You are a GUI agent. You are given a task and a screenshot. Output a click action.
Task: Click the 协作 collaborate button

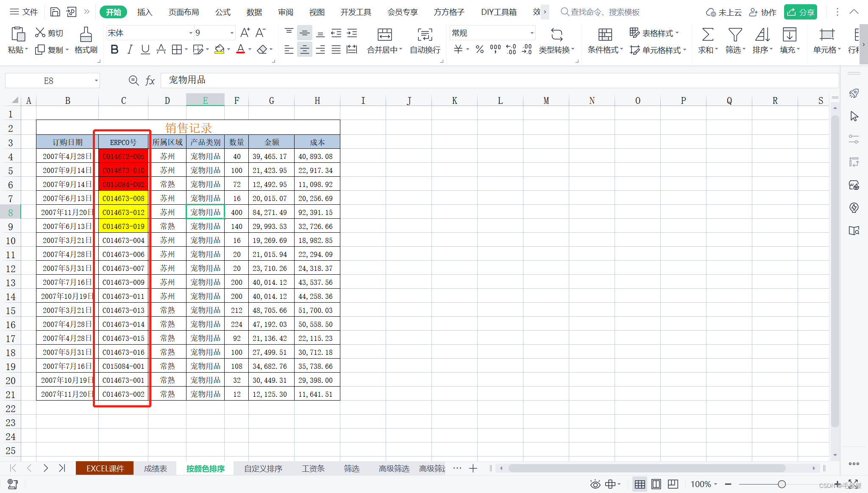click(x=763, y=12)
